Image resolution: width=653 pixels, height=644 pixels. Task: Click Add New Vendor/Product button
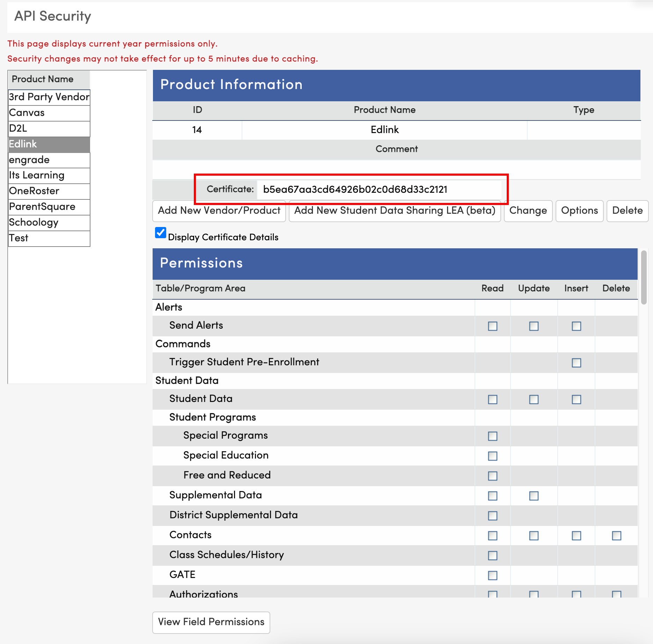pos(219,211)
